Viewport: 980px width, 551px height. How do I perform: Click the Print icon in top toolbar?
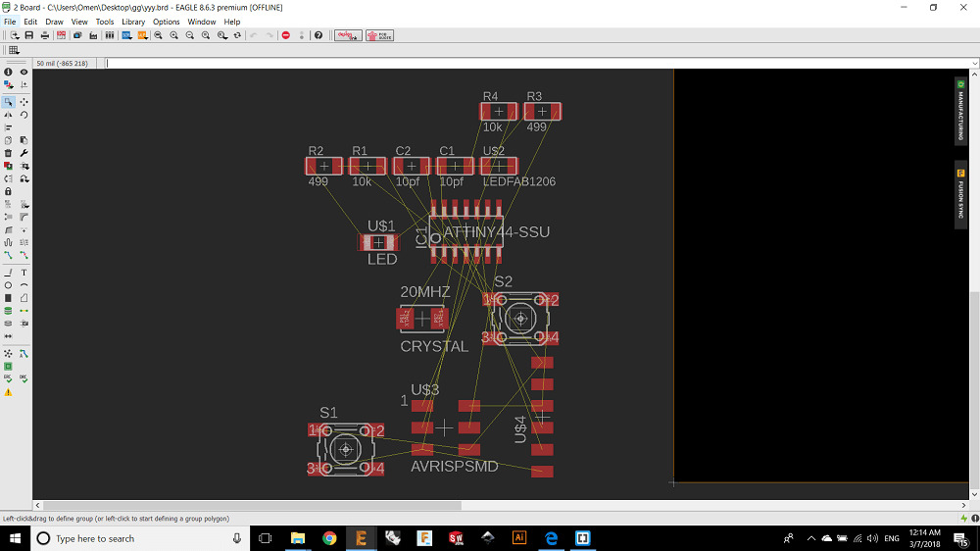click(44, 35)
